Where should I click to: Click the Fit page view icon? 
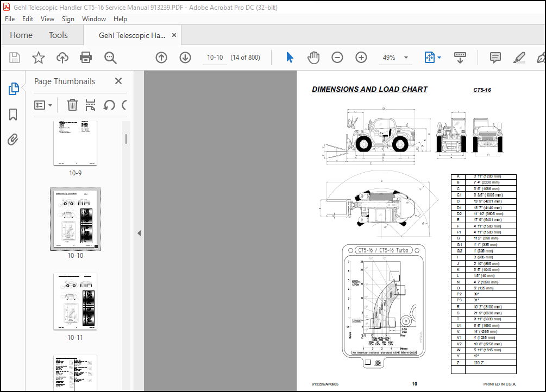(430, 58)
